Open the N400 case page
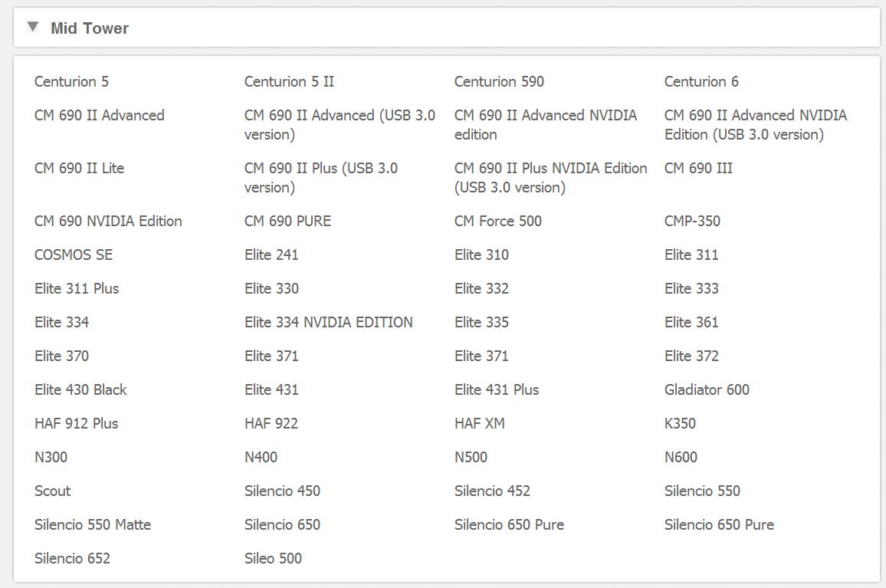 [x=261, y=457]
